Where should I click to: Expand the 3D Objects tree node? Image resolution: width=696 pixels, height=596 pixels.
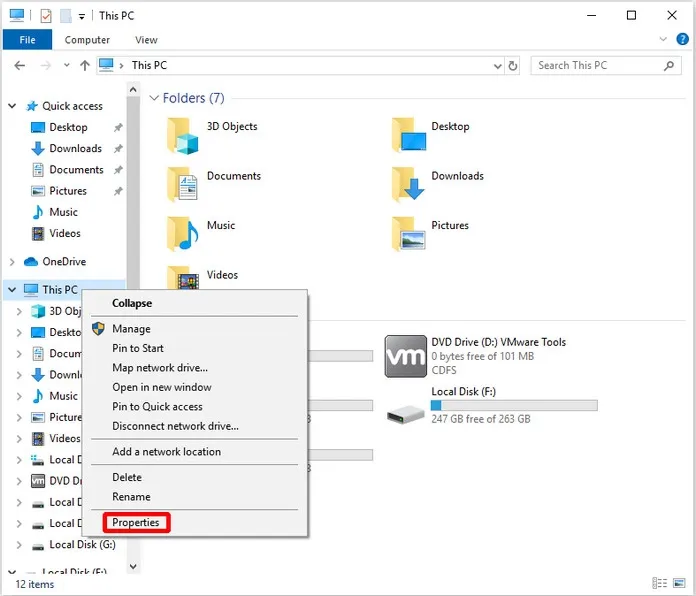(19, 311)
